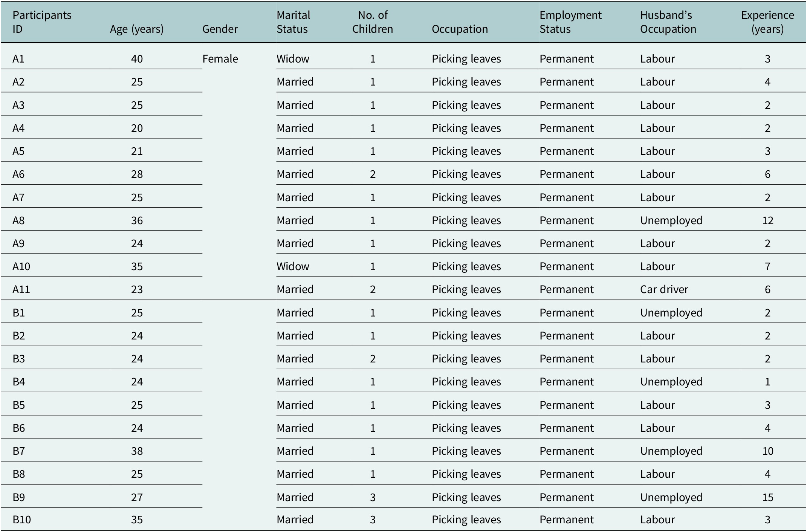Click the Unemployed cell in row B1
Viewport: 807px width, 532px height.
671,313
